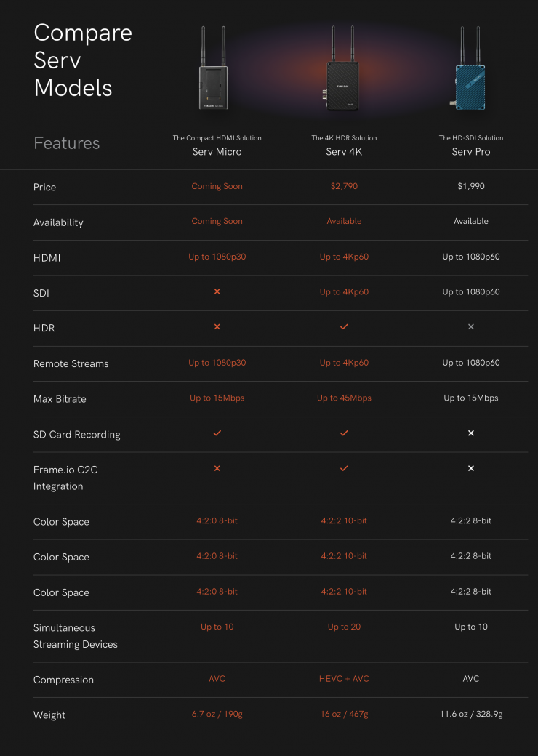Screen dimensions: 538x756
Task: Click Serv 4K SD Card Recording checkmark
Action: coord(344,433)
